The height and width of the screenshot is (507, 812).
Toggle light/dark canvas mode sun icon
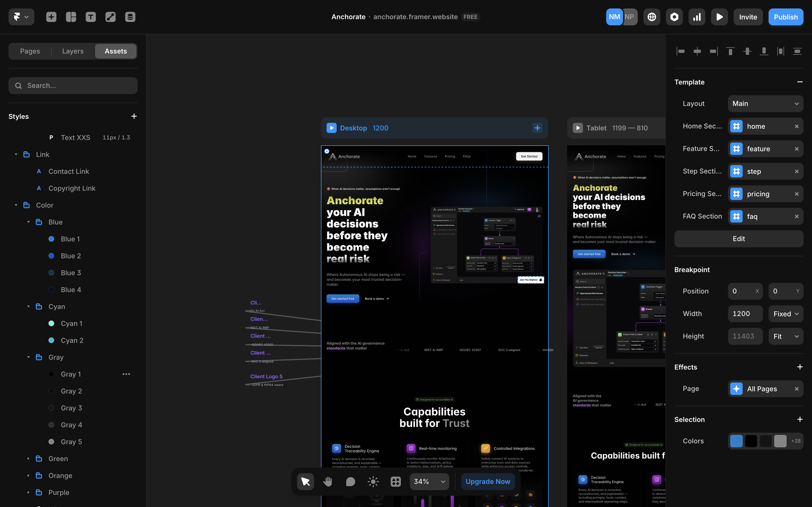tap(373, 482)
